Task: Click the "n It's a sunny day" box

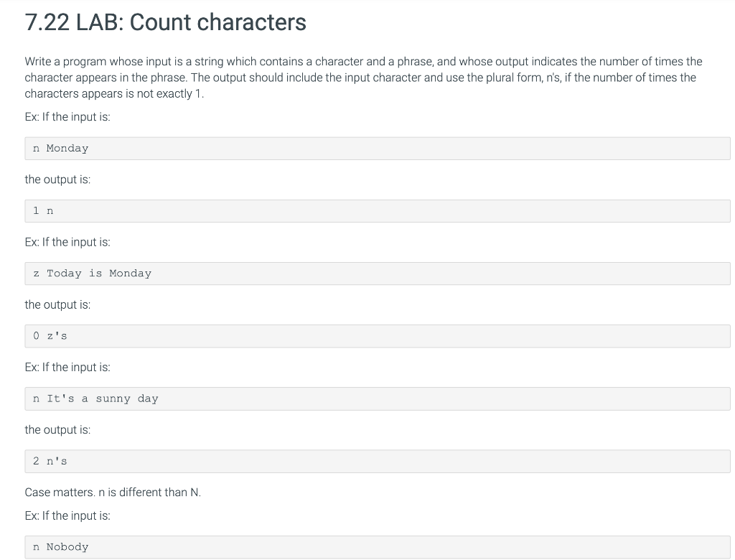Action: pos(378,398)
